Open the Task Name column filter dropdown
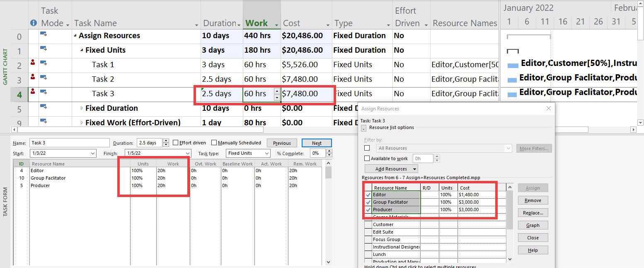Image resolution: width=644 pixels, height=268 pixels. pos(196,25)
